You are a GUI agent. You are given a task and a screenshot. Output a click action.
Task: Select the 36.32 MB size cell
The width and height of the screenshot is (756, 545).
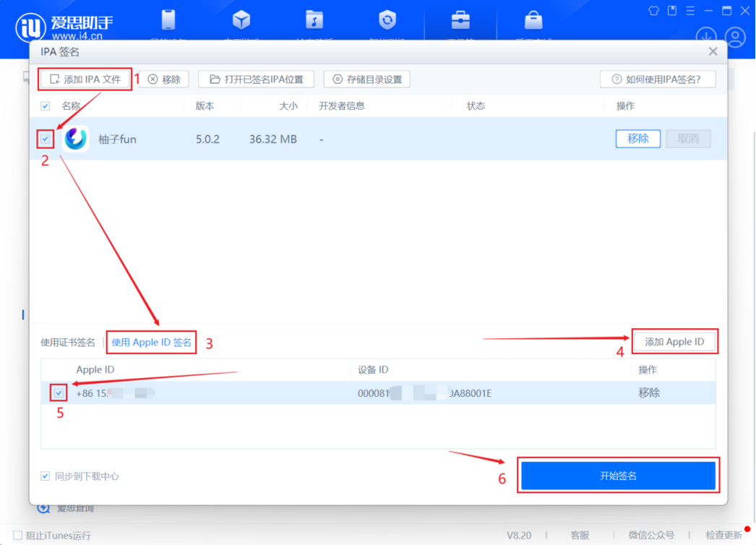[x=273, y=140]
